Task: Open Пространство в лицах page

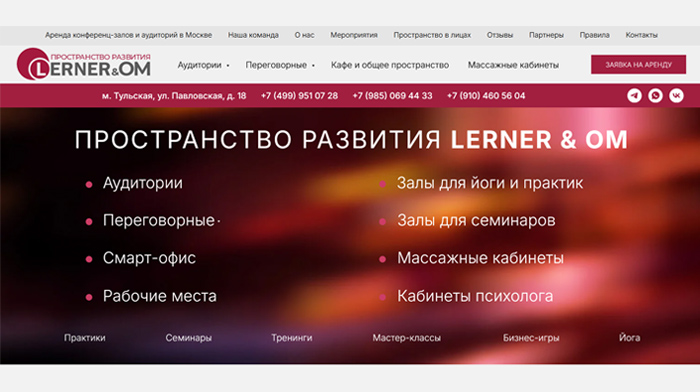Action: [x=432, y=35]
